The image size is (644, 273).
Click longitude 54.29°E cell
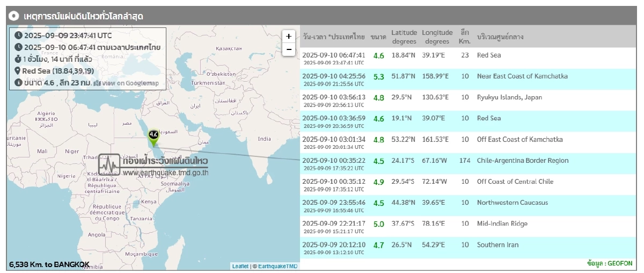pyautogui.click(x=434, y=245)
